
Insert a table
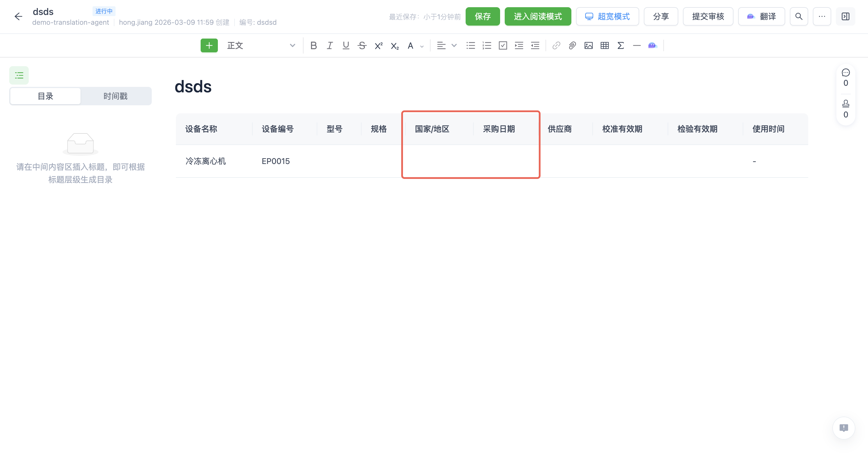click(x=604, y=45)
